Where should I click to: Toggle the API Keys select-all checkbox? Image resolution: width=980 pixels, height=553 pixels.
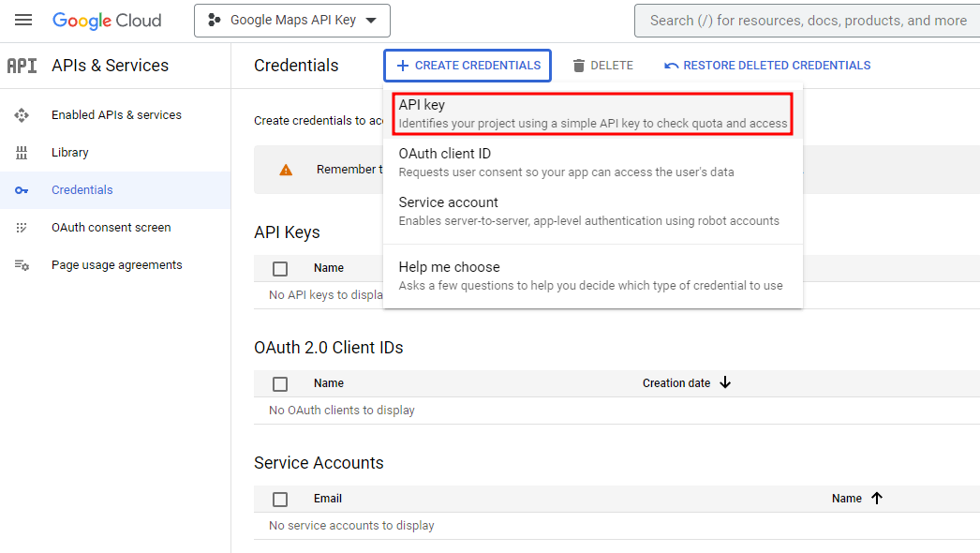pos(280,269)
